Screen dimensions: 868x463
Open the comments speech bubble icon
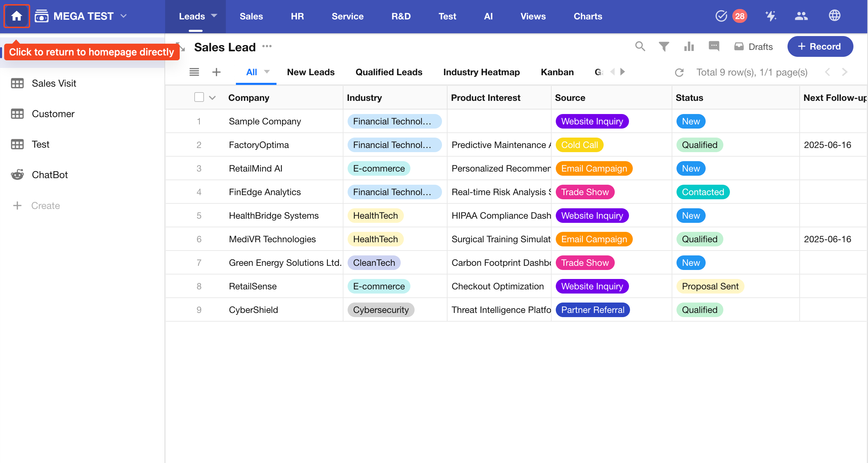tap(714, 46)
